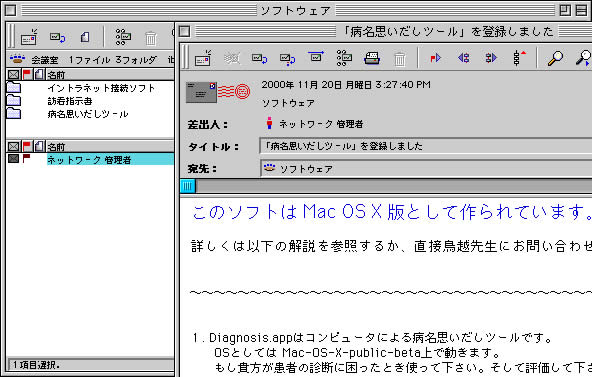Open message history icon in message toolbar
The width and height of the screenshot is (592, 377).
344,58
